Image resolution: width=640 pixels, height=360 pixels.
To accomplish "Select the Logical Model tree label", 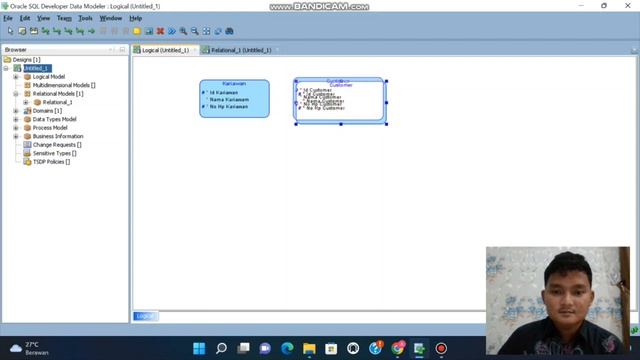I will point(49,77).
